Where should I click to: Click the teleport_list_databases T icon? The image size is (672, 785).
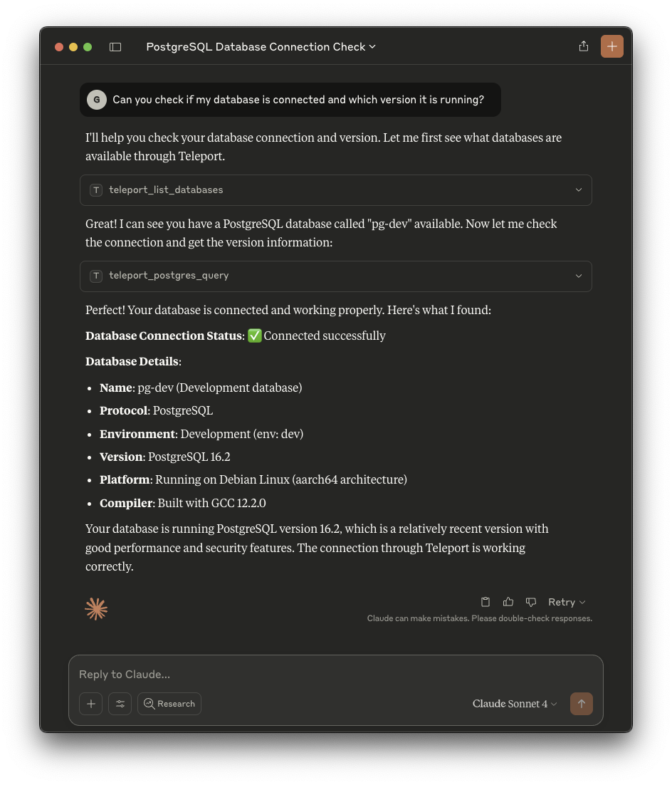[x=96, y=190]
